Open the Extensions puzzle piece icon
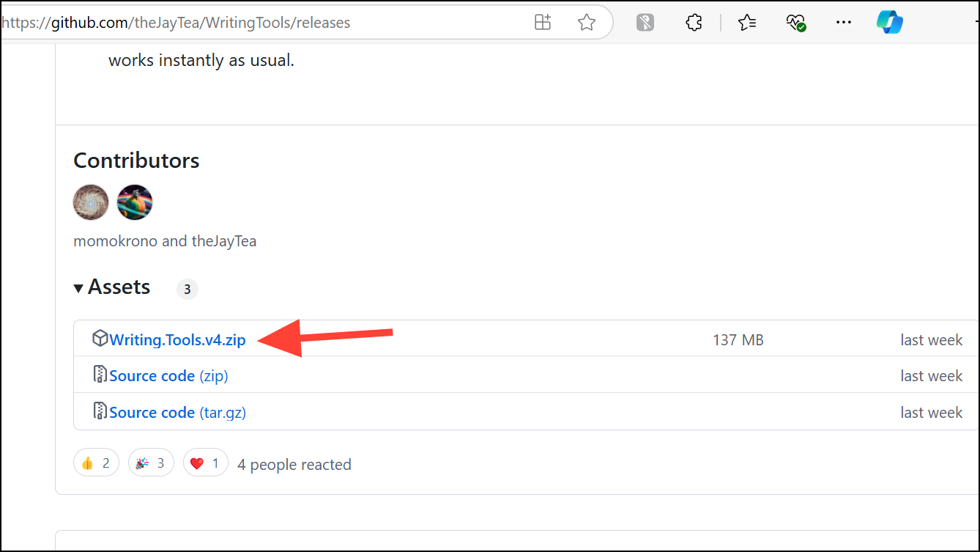 pyautogui.click(x=694, y=23)
